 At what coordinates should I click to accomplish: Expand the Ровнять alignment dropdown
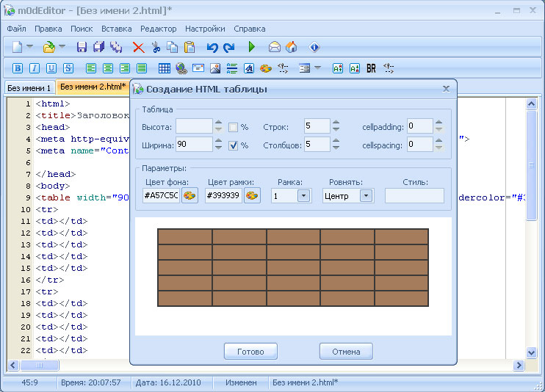point(365,196)
